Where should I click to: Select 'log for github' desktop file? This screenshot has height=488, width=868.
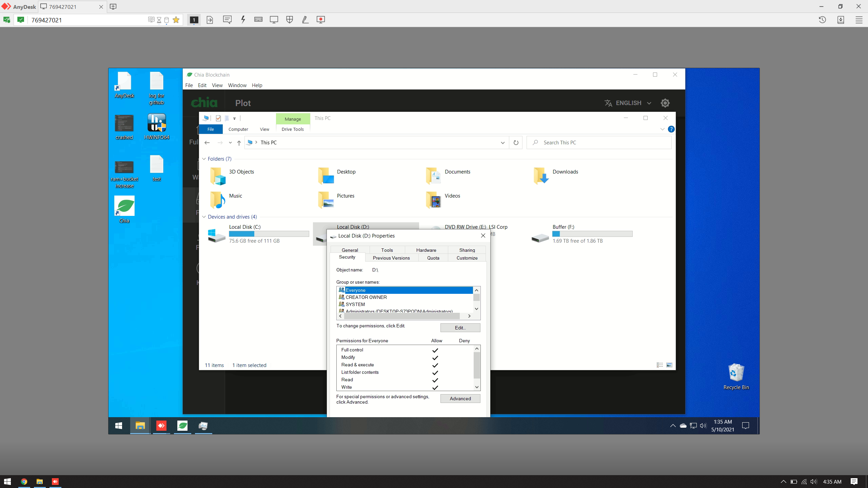click(x=156, y=88)
